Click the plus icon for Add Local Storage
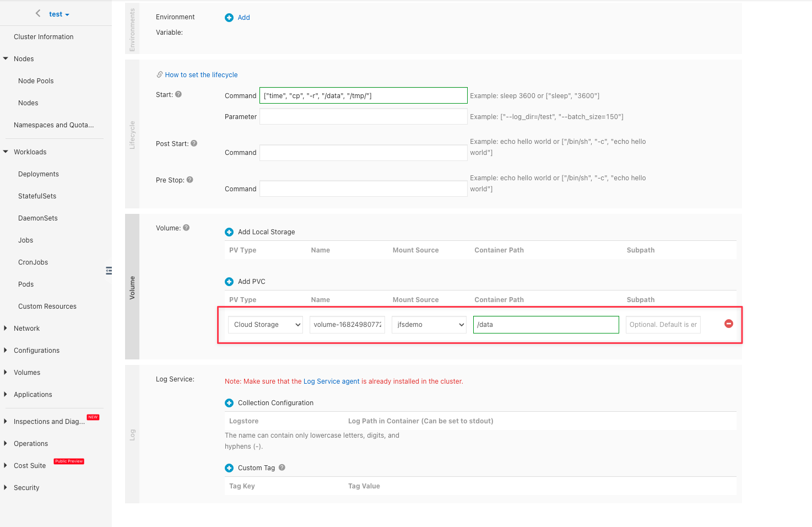The image size is (812, 527). 229,232
